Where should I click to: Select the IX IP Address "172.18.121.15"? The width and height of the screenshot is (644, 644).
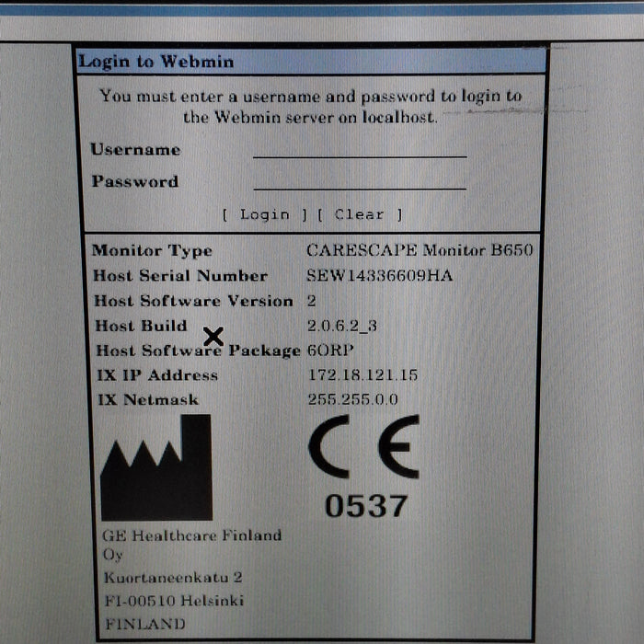362,375
